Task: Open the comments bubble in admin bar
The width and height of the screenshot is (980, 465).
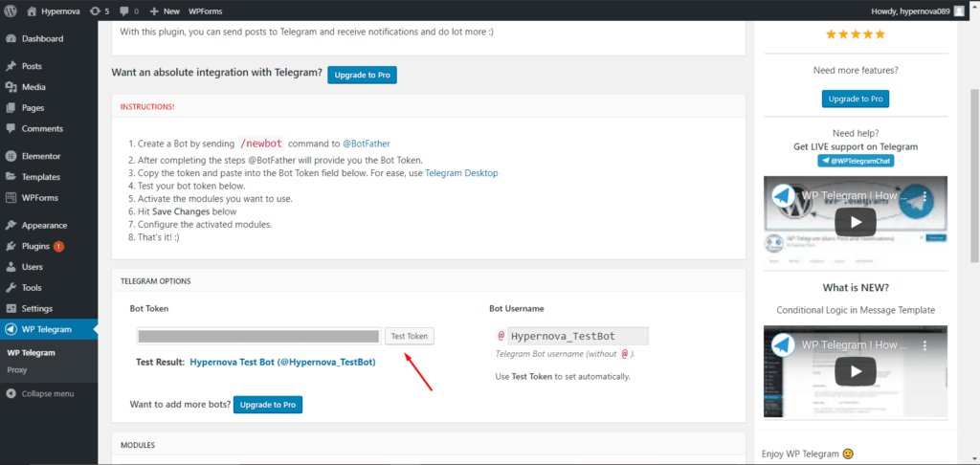Action: pyautogui.click(x=128, y=11)
